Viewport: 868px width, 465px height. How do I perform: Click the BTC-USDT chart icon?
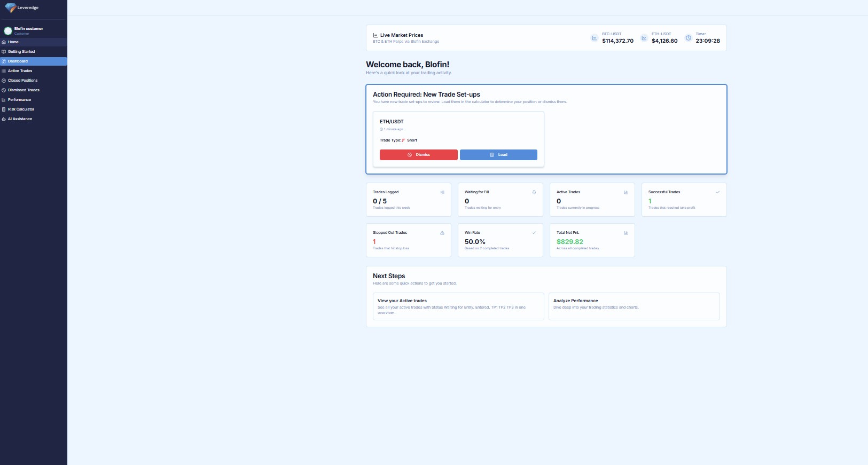tap(595, 38)
